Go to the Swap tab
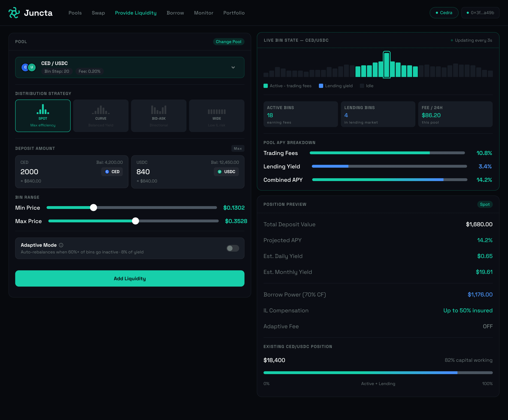 pos(98,13)
